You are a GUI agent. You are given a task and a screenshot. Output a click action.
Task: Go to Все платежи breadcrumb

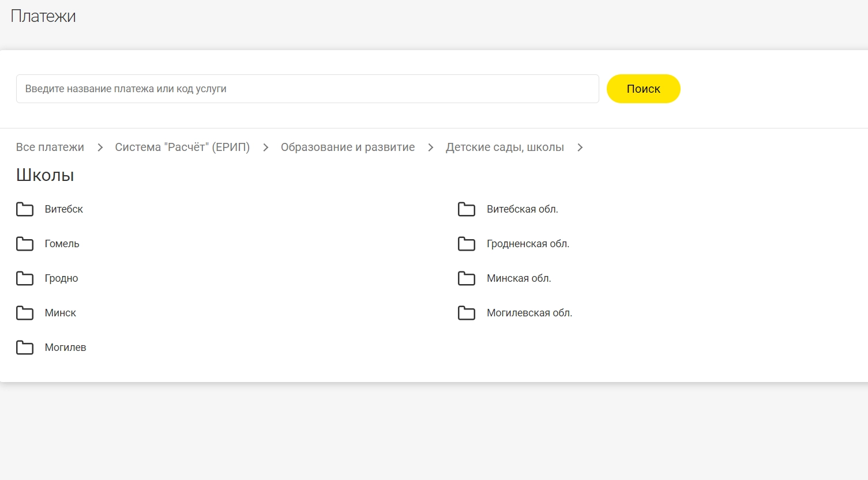pyautogui.click(x=50, y=147)
